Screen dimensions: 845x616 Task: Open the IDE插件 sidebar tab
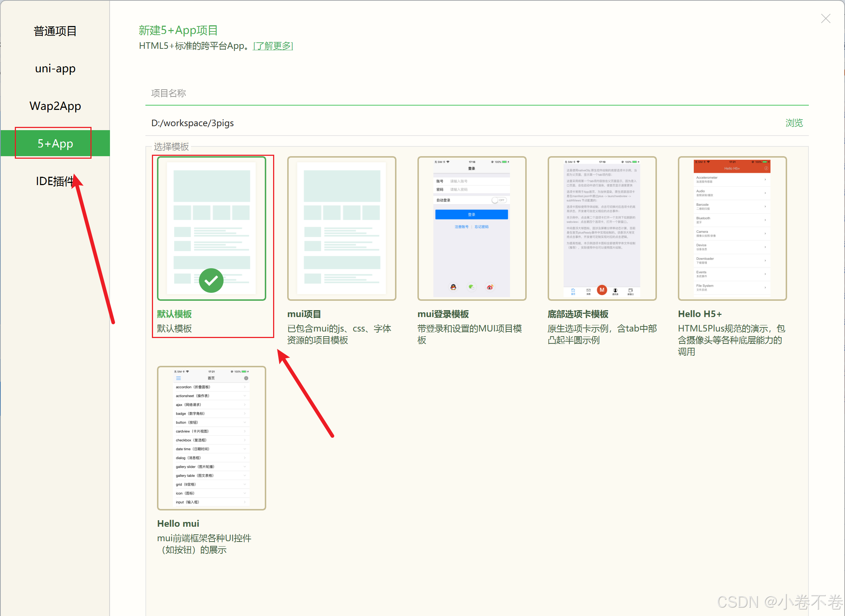(55, 181)
